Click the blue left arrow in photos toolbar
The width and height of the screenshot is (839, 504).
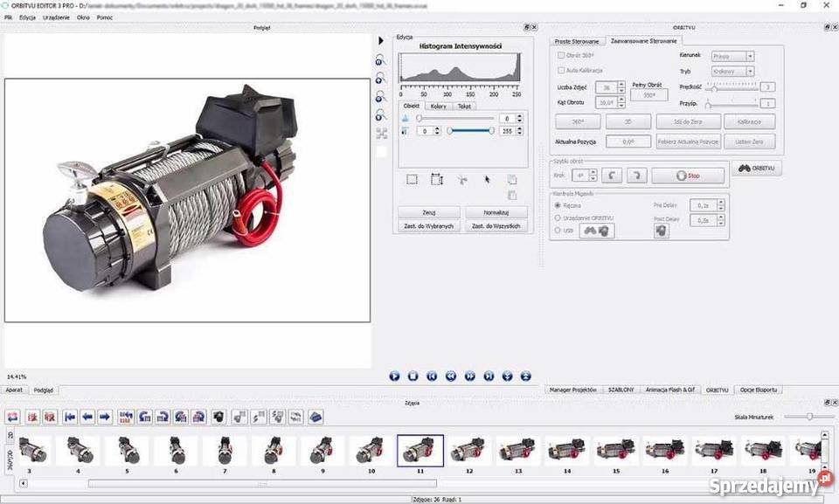click(x=87, y=417)
